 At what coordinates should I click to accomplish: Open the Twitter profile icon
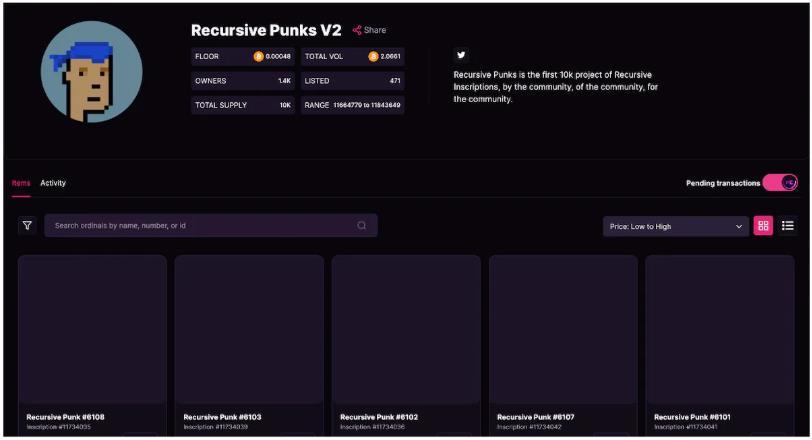[461, 56]
